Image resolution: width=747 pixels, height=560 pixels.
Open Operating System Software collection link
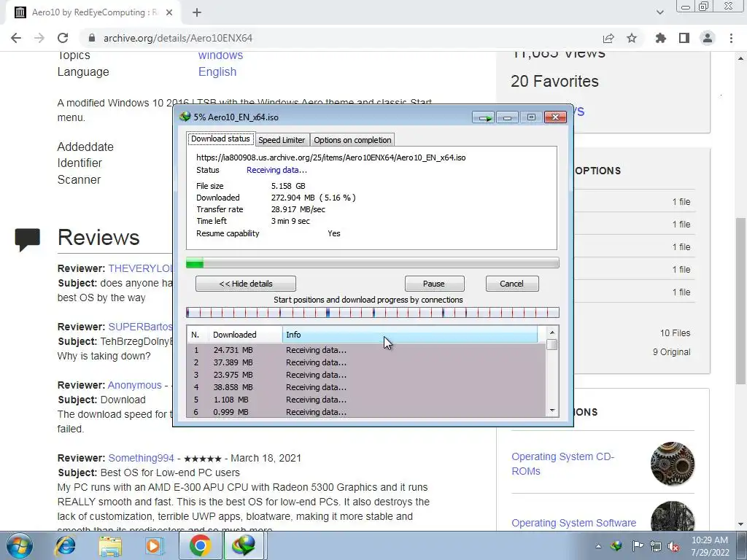tap(573, 523)
